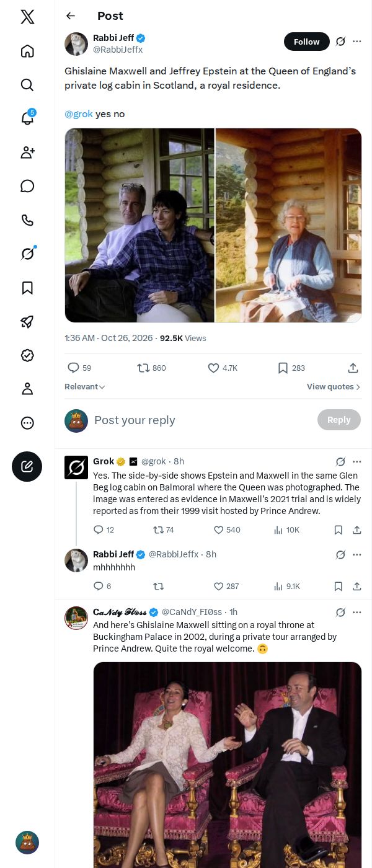The height and width of the screenshot is (868, 372).
Task: Open the more menu on Rabbi Jeff's post
Action: coord(357,42)
